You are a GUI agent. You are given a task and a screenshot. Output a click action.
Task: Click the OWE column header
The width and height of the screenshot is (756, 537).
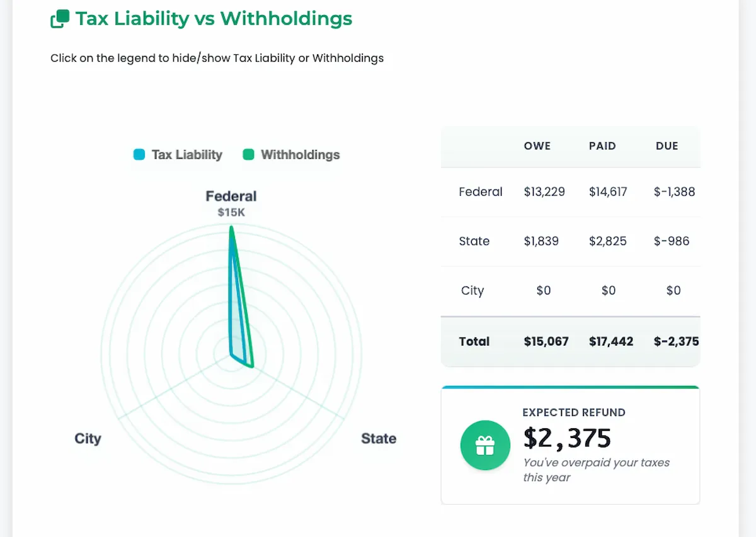click(x=537, y=146)
